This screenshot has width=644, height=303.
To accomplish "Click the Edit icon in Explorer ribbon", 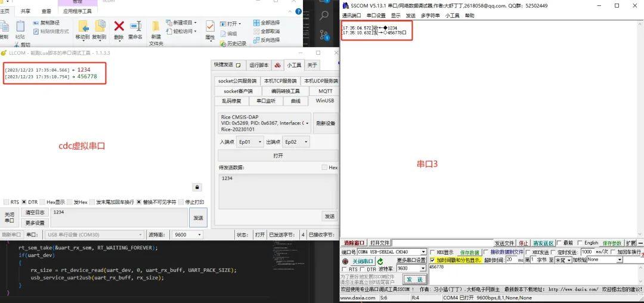I will coord(223,33).
